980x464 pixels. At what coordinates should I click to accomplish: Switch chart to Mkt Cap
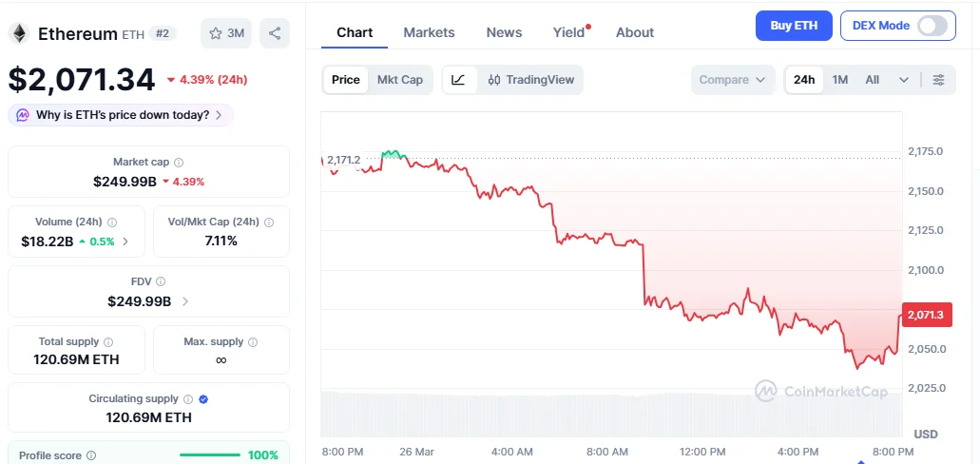tap(399, 80)
